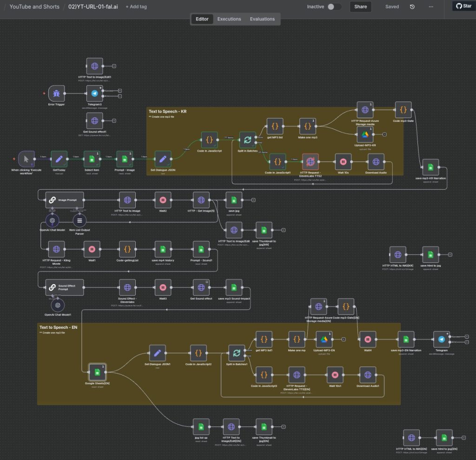476x460 pixels.
Task: Open the Set Dialogue JSON node
Action: coord(163,159)
